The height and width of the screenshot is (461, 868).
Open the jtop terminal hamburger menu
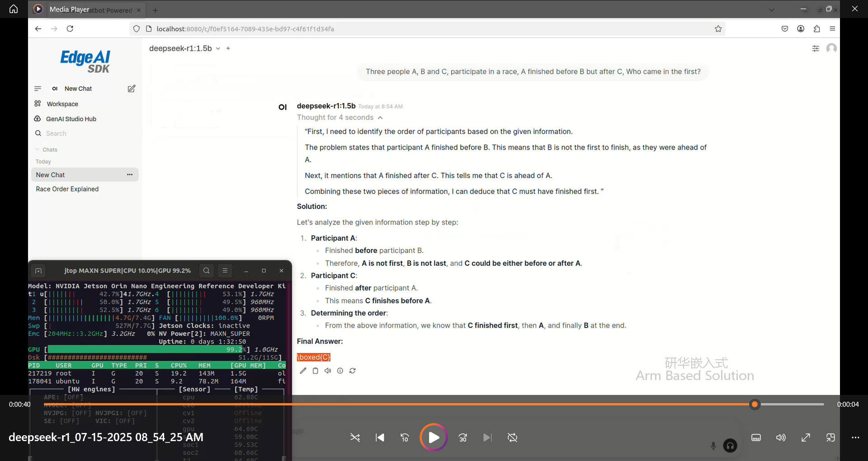pos(225,271)
